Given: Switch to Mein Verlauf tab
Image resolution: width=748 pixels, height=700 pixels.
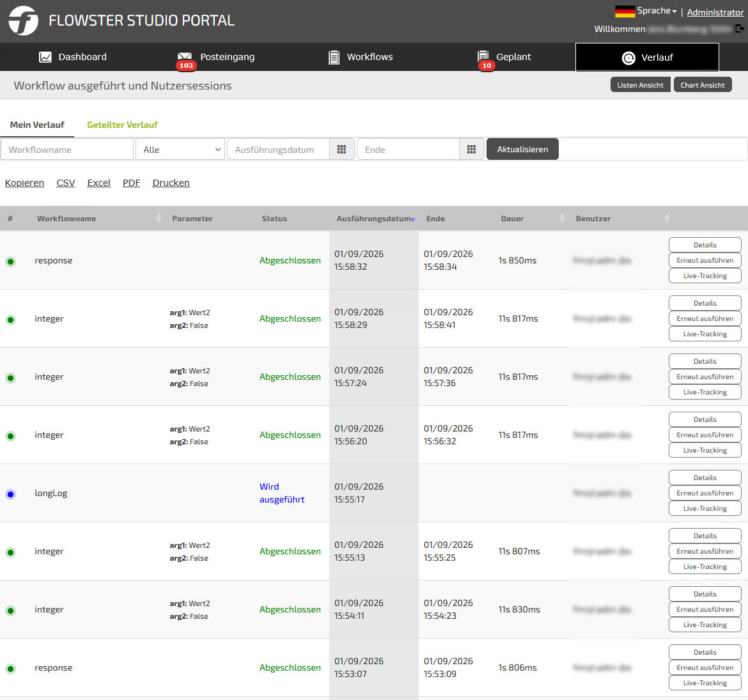Looking at the screenshot, I should coord(37,125).
